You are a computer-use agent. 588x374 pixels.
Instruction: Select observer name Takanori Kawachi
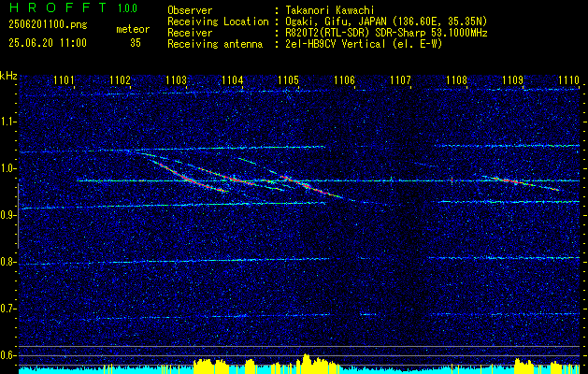331,10
